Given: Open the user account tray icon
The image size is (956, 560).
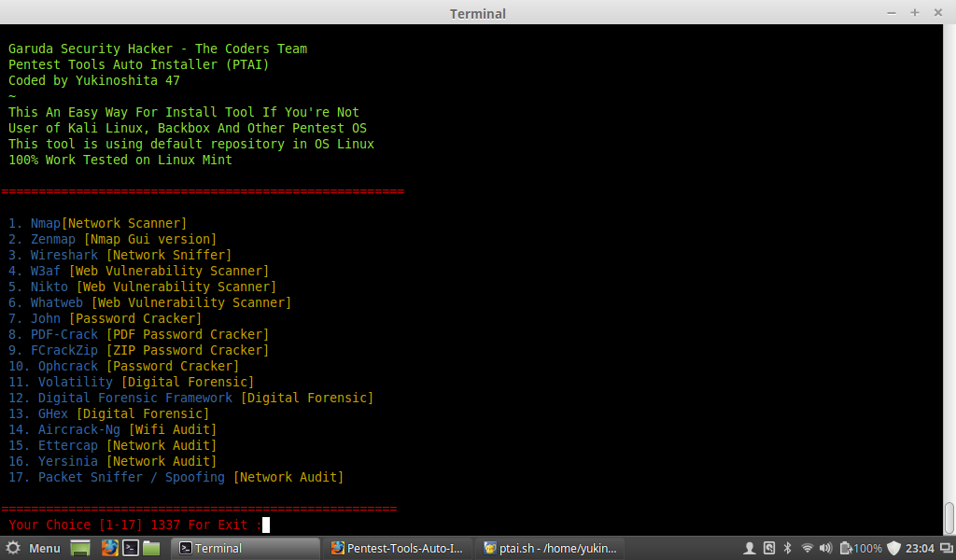Looking at the screenshot, I should point(750,549).
